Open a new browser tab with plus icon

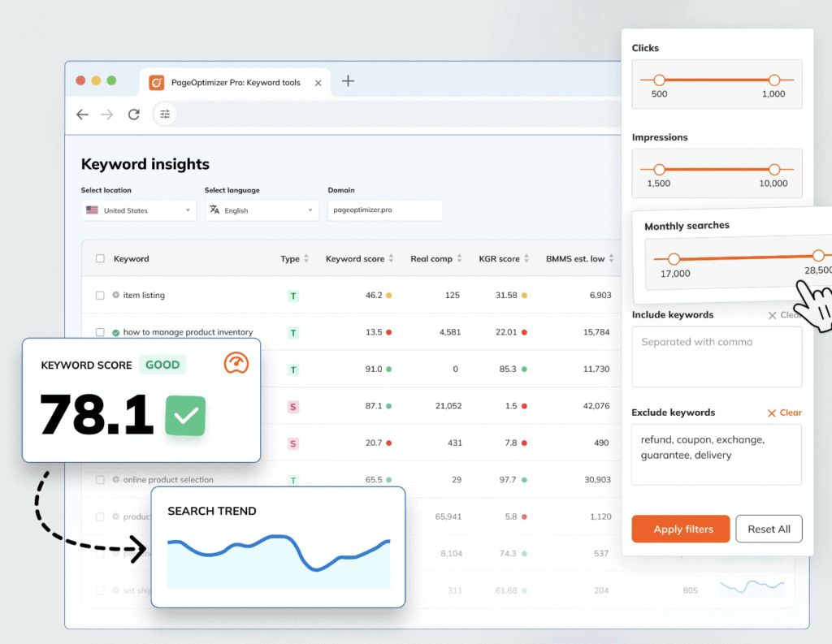click(x=348, y=81)
